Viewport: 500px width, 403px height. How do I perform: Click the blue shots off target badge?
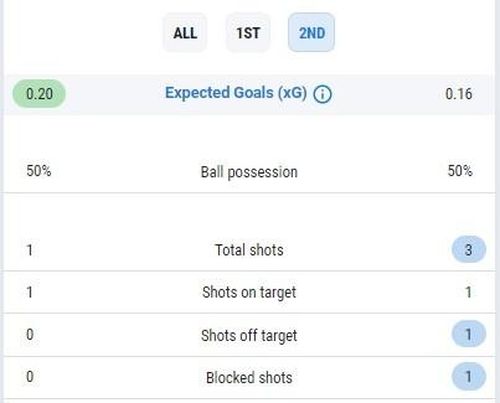(x=469, y=334)
